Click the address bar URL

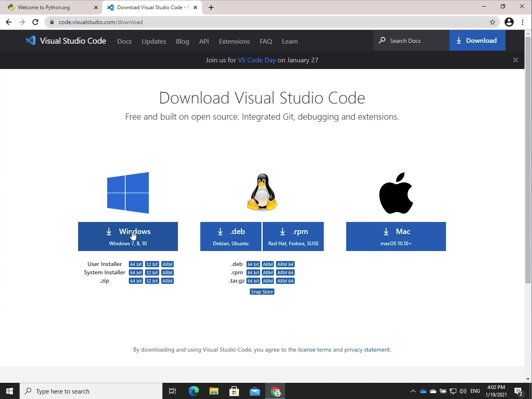point(101,22)
